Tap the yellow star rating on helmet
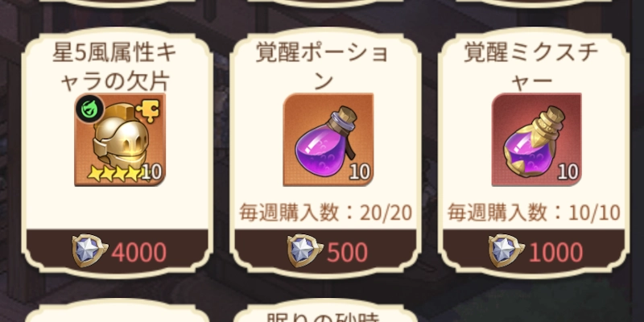This screenshot has height=322, width=644. [x=114, y=173]
